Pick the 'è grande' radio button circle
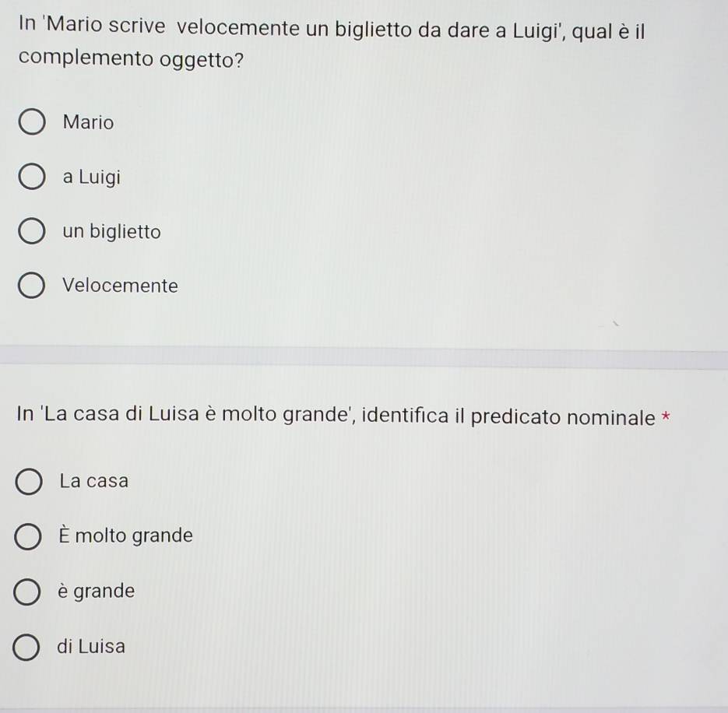 pos(26,592)
